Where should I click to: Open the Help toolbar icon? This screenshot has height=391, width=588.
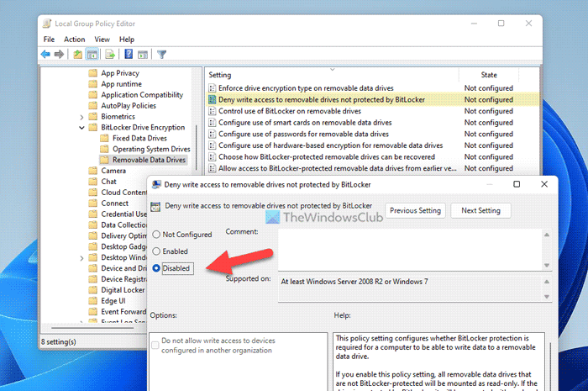point(129,54)
